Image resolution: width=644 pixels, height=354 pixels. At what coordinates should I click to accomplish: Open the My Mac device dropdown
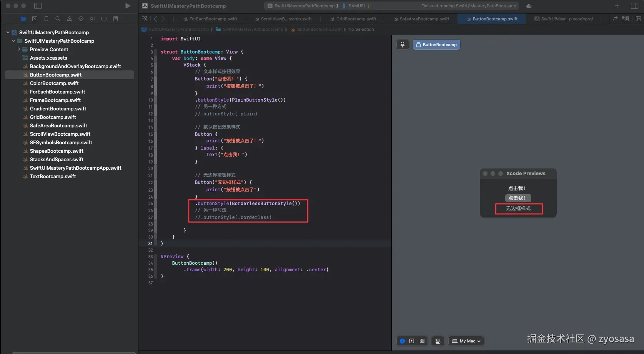tap(466, 341)
